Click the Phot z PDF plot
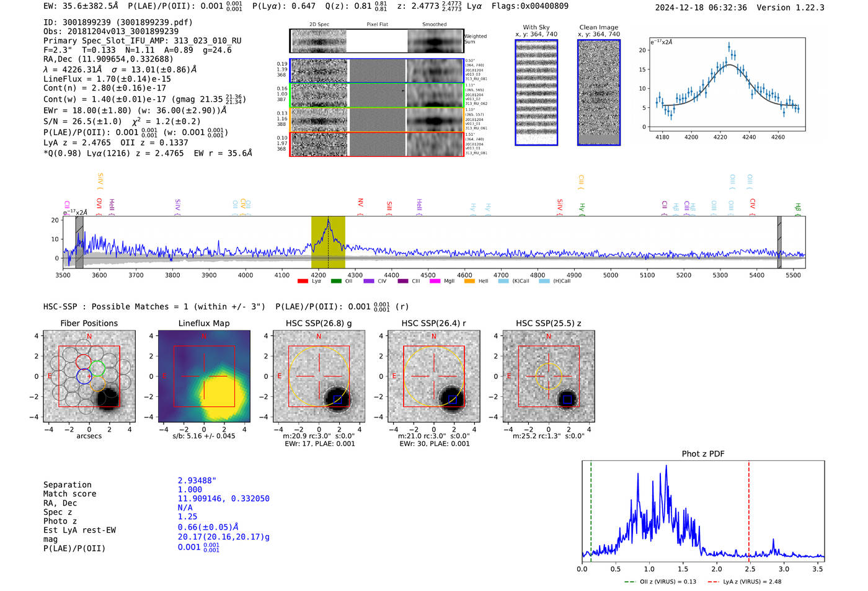This screenshot has width=868, height=591. [x=703, y=510]
